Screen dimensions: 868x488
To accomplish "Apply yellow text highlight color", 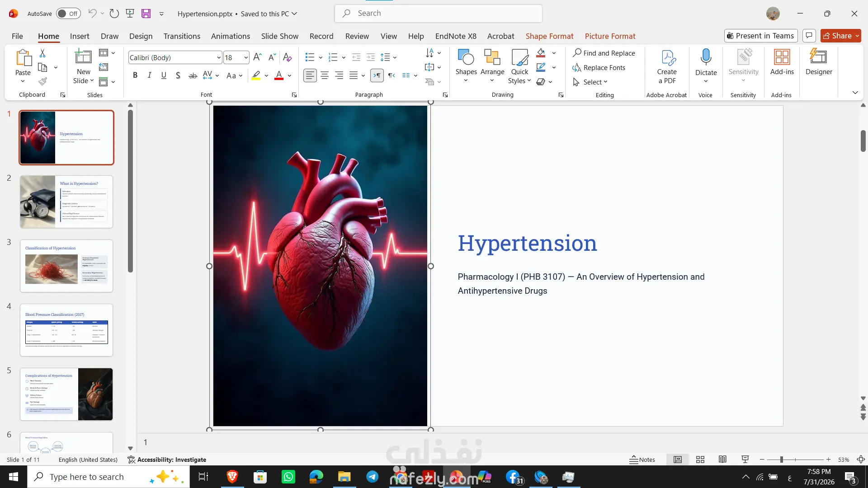I will [256, 75].
